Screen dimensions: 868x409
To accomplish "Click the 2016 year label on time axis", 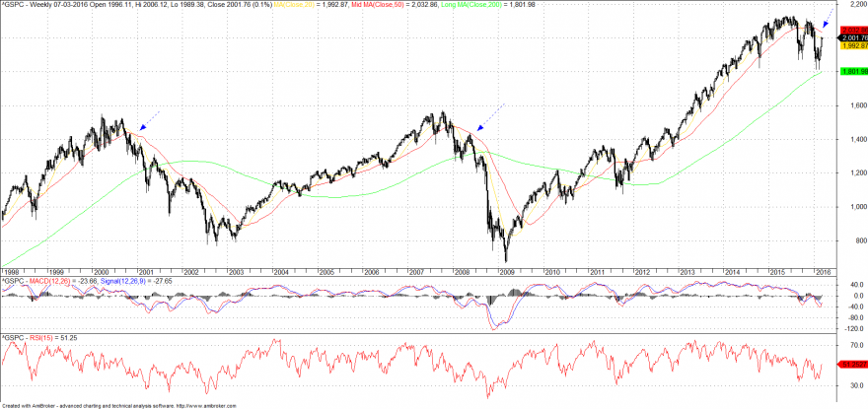I will point(822,273).
